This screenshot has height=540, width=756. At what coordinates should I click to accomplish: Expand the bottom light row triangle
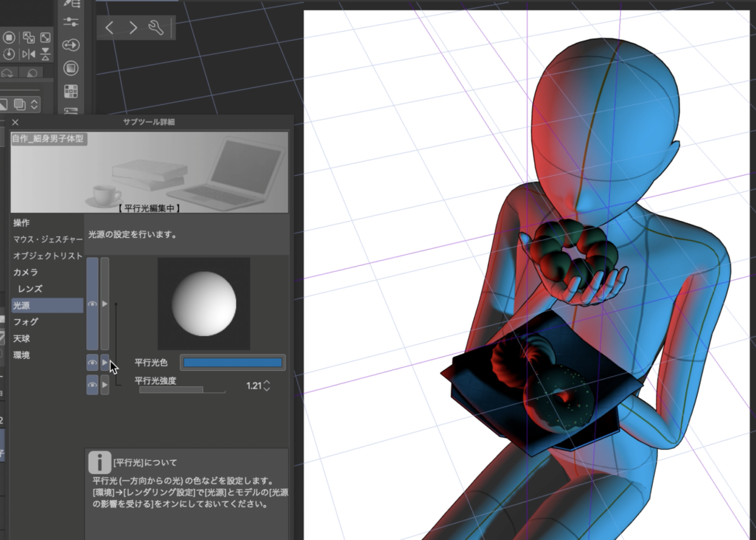[x=105, y=385]
